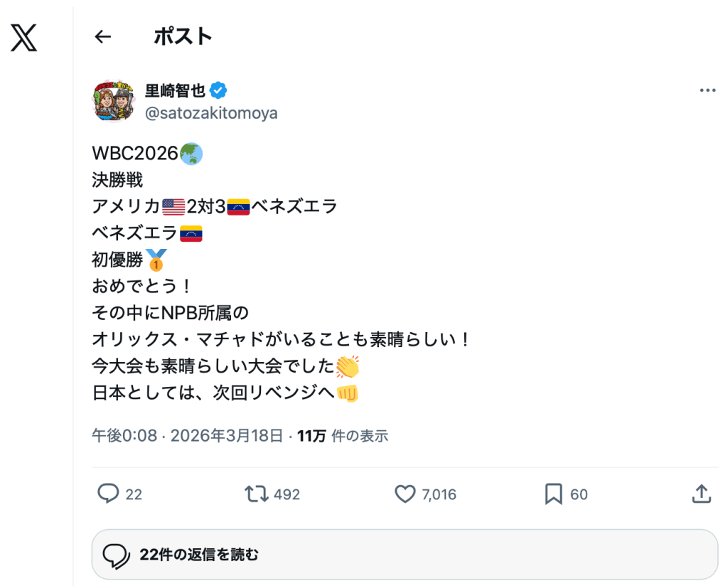Click the 7,016 likes count
This screenshot has width=728, height=586.
(x=439, y=494)
